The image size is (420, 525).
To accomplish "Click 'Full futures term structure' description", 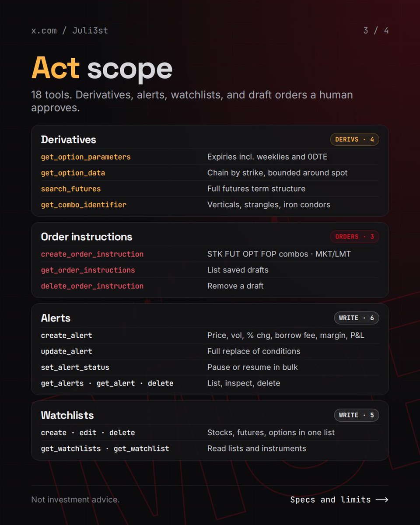I will pyautogui.click(x=256, y=189).
